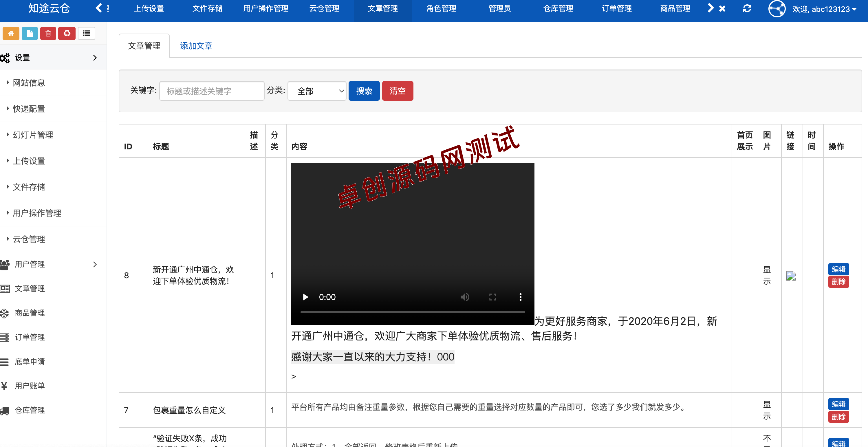Switch to 订单管理 top tab
Viewport: 868px width, 447px height.
point(616,8)
